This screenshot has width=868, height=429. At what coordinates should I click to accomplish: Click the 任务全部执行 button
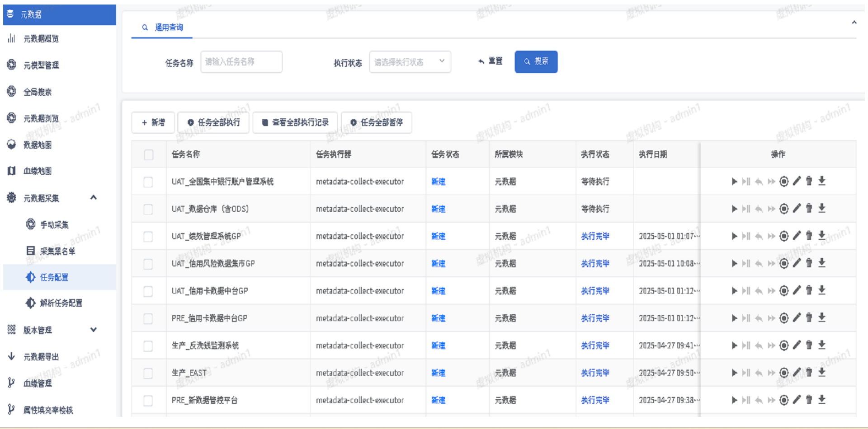click(213, 122)
